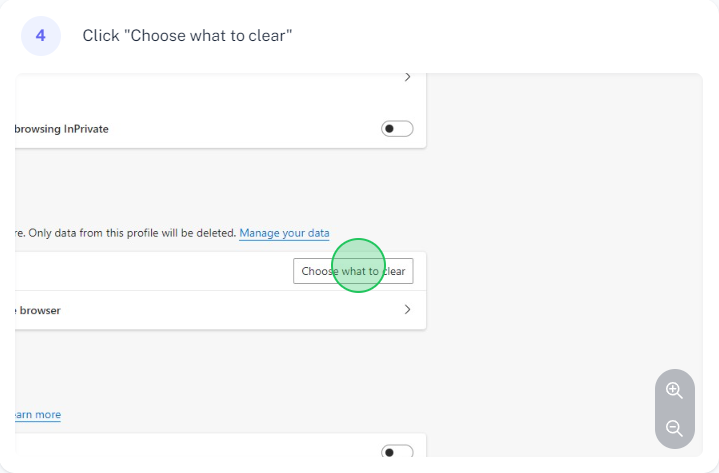Toggle the browsing InPrivate switch
The image size is (719, 473).
tap(397, 129)
